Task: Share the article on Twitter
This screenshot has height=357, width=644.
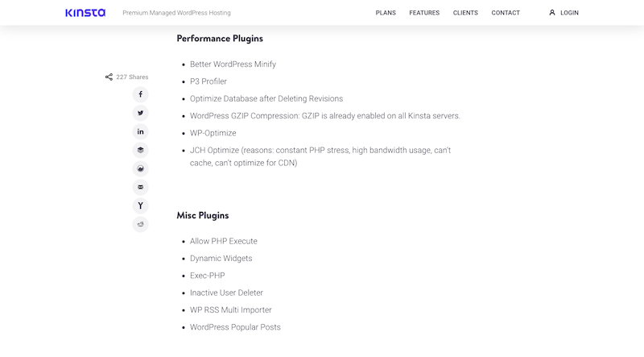Action: click(x=140, y=113)
